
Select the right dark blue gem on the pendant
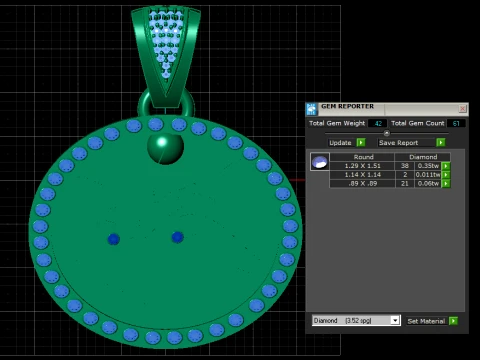point(177,237)
